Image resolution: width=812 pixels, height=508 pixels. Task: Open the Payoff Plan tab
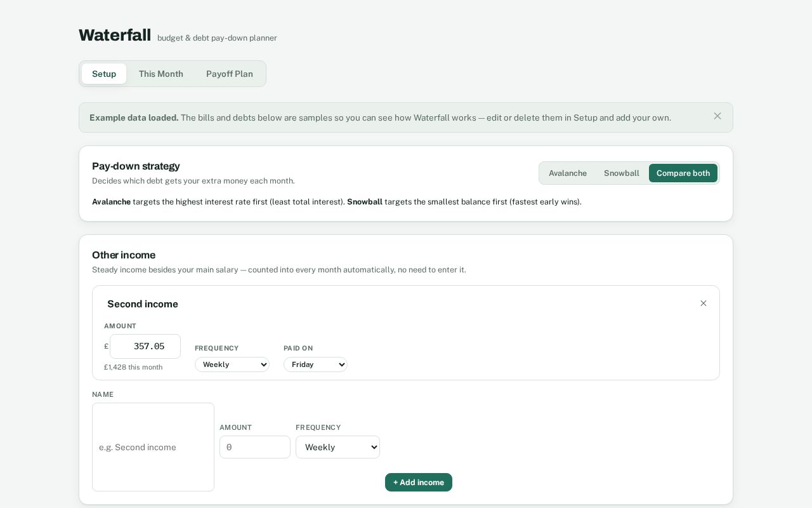click(230, 74)
